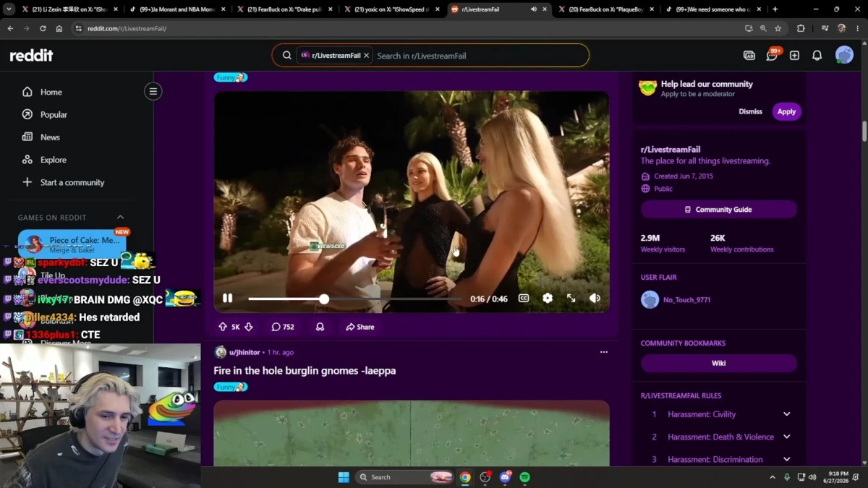Open u/jhinitor profile link
Screen dimensions: 868x488
click(x=244, y=352)
